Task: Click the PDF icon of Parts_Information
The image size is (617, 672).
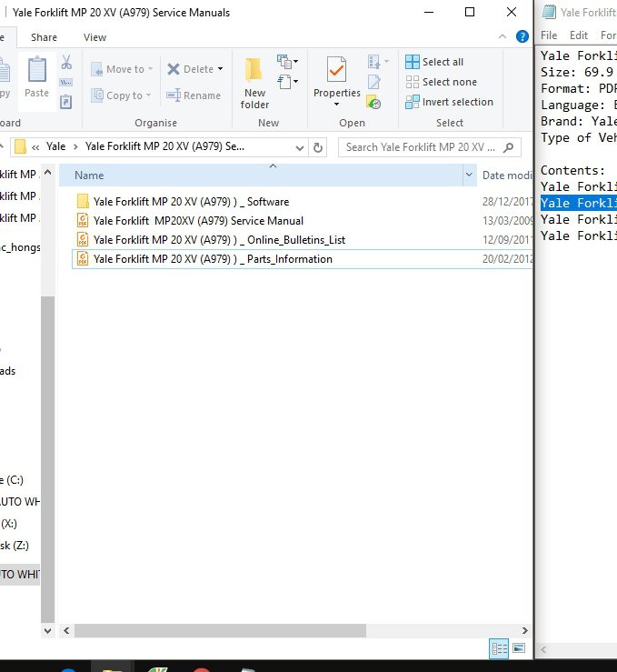Action: tap(83, 258)
